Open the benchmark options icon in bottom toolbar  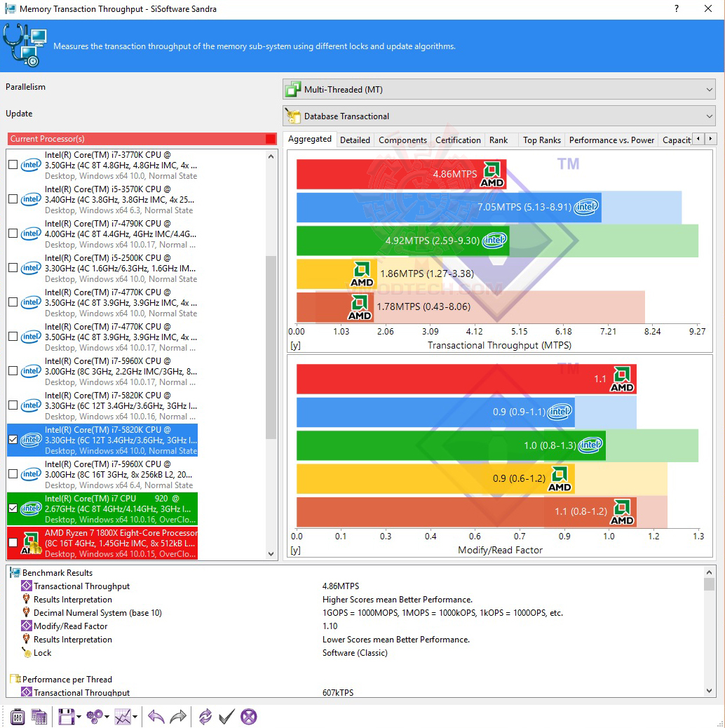[17, 717]
